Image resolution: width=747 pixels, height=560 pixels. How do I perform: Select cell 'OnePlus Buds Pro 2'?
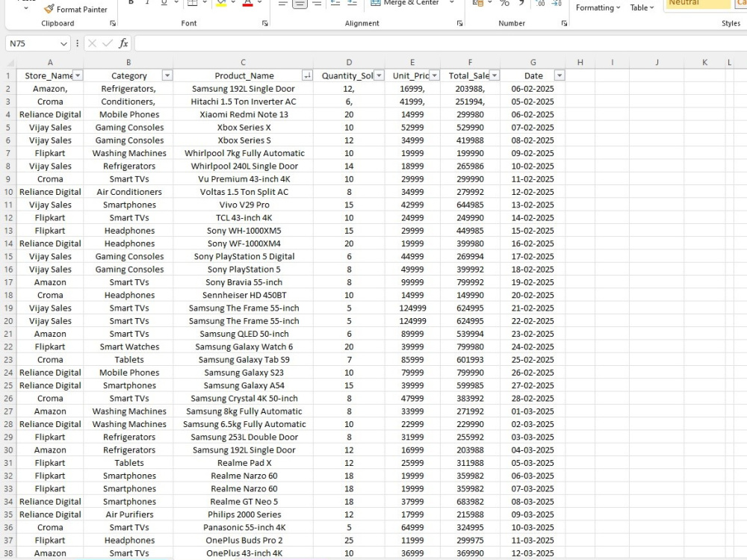(x=244, y=540)
